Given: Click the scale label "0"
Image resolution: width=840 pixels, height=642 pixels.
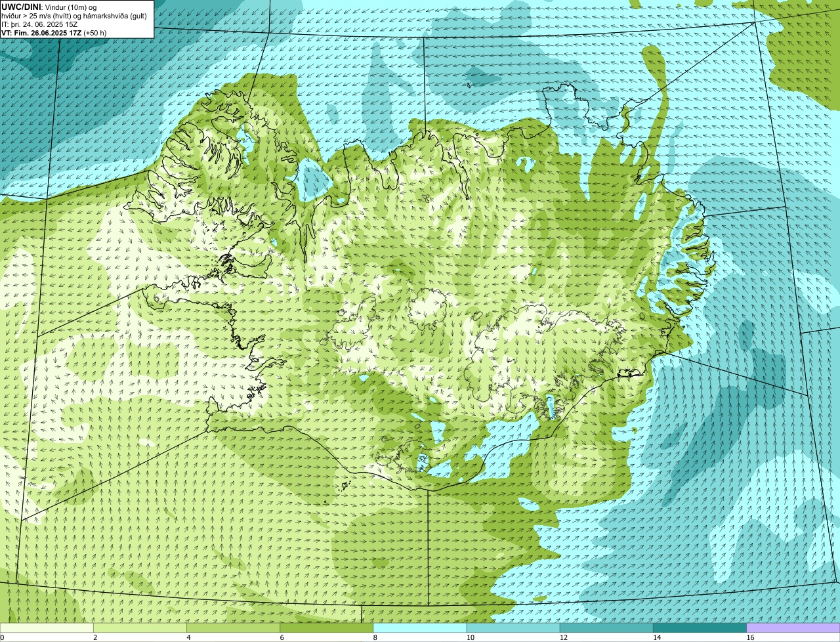Looking at the screenshot, I should click(2, 637).
